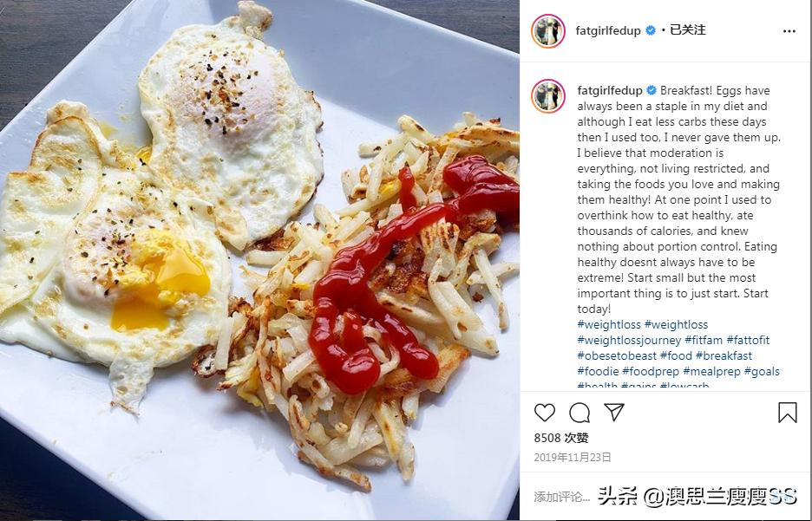The height and width of the screenshot is (521, 812).
Task: Open the three-dot more options menu
Action: pos(789,31)
